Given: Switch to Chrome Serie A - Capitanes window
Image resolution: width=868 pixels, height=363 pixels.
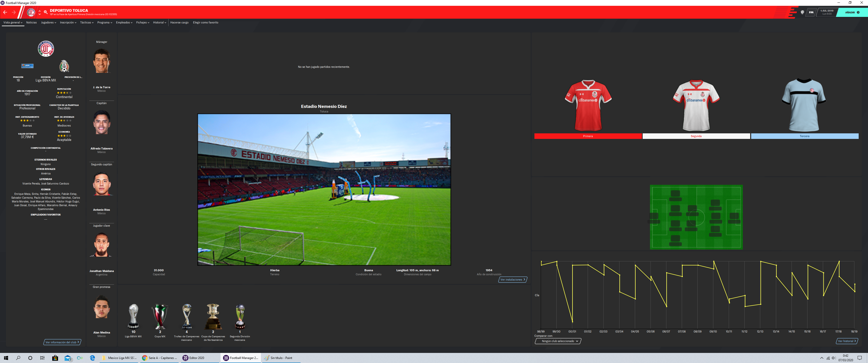Looking at the screenshot, I should 160,358.
